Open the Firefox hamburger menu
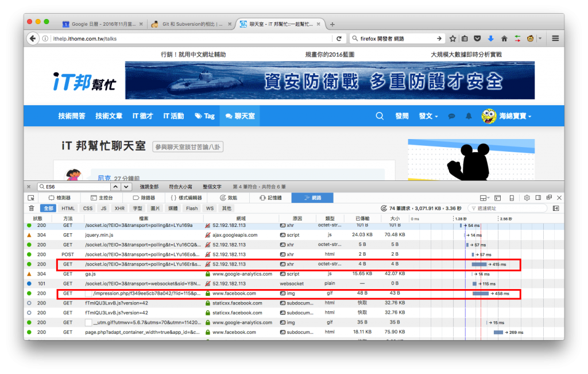The height and width of the screenshot is (374, 588). pyautogui.click(x=555, y=38)
